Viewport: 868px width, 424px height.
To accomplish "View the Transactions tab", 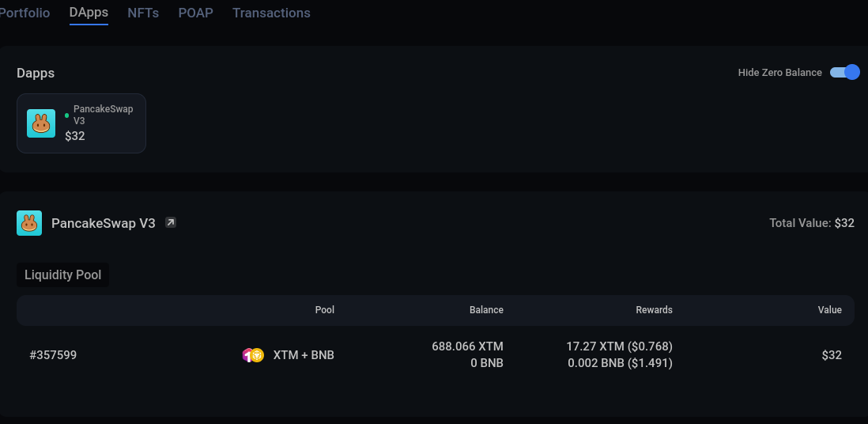I will [x=271, y=13].
